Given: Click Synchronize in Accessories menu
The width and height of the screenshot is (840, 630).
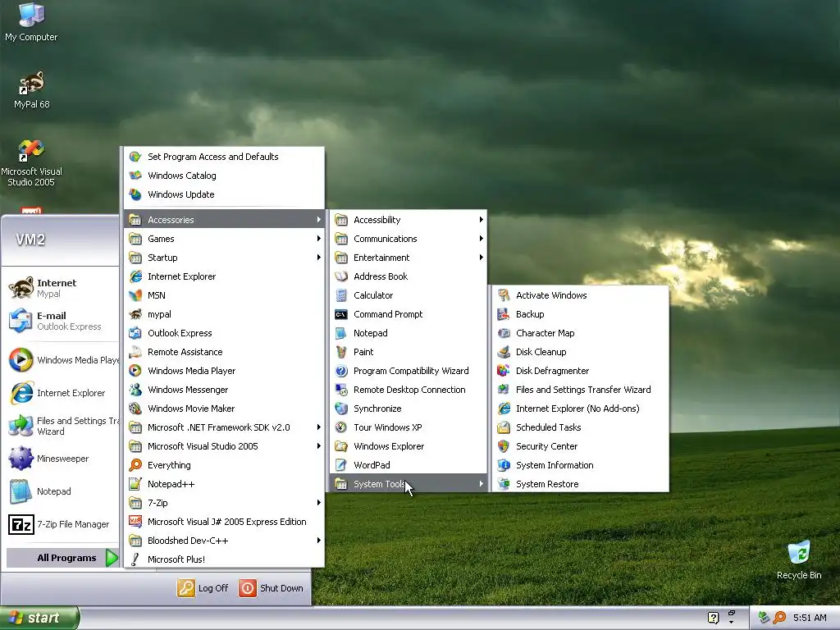Looking at the screenshot, I should (409, 409).
